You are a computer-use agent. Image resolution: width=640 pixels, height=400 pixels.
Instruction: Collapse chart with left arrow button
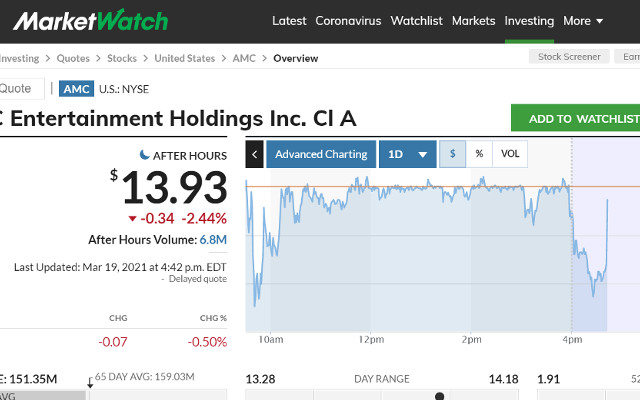(255, 154)
